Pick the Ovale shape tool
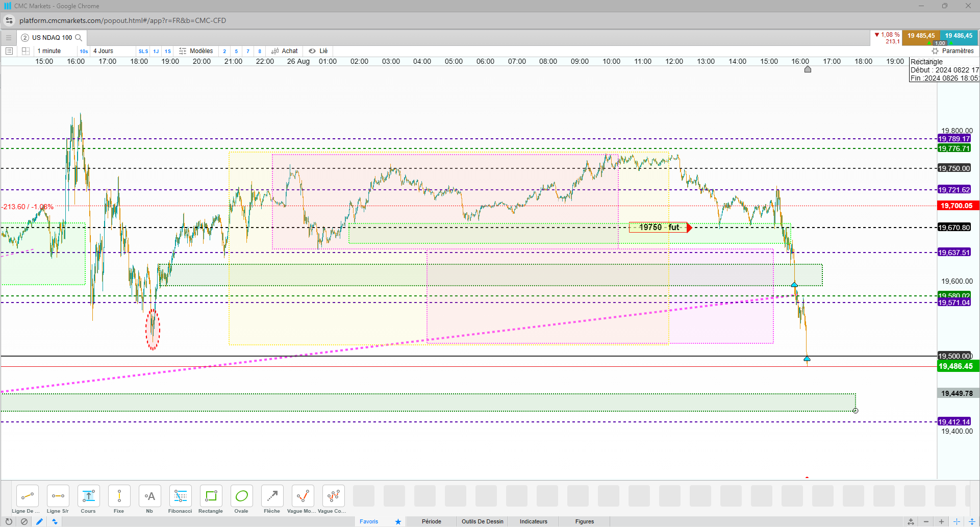Screen dimensions: 980x527 click(241, 499)
